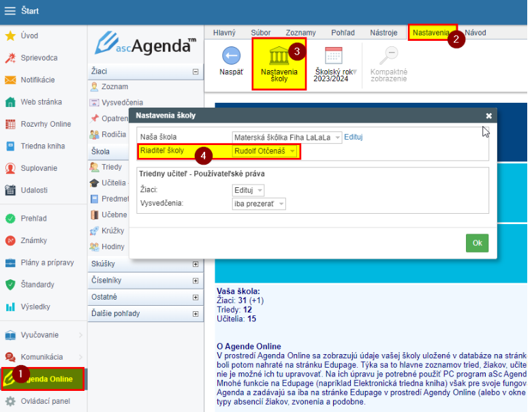Switch to the Zoznamy tab
Screen dimensions: 532x412
click(x=300, y=33)
